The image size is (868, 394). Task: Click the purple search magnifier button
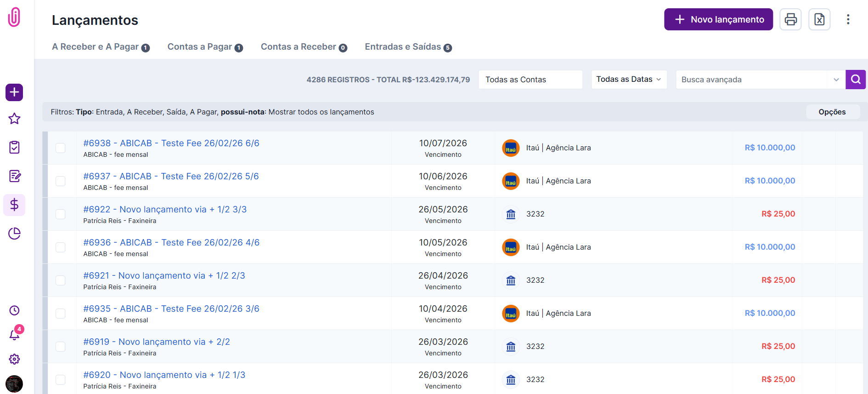856,80
